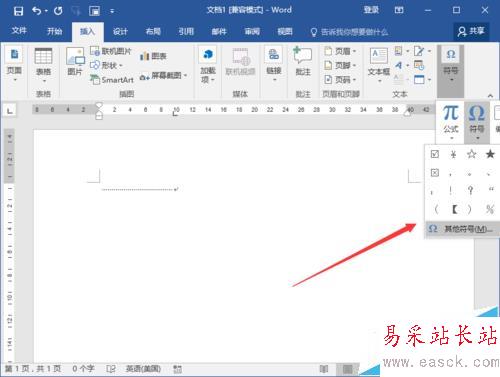The image size is (500, 377).
Task: Click 英语(美国) language indicator
Action: pyautogui.click(x=143, y=369)
